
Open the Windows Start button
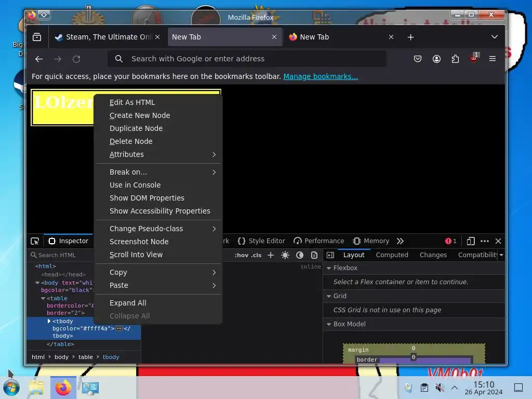11,388
